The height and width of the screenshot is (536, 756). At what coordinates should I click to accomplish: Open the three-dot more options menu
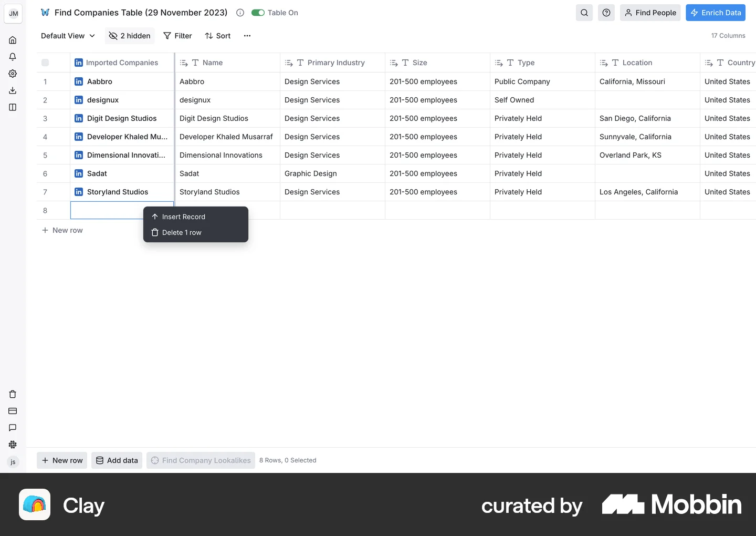pyautogui.click(x=247, y=36)
